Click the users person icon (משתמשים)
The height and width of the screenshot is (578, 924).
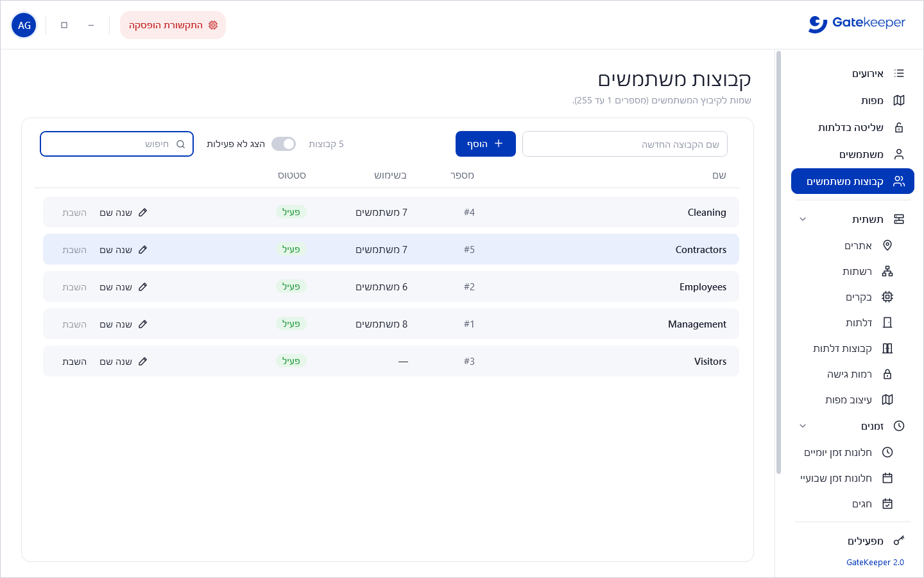[899, 154]
